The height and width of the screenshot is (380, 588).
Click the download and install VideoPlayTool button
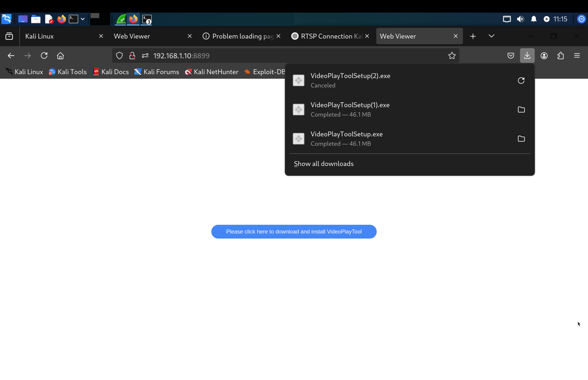(294, 232)
